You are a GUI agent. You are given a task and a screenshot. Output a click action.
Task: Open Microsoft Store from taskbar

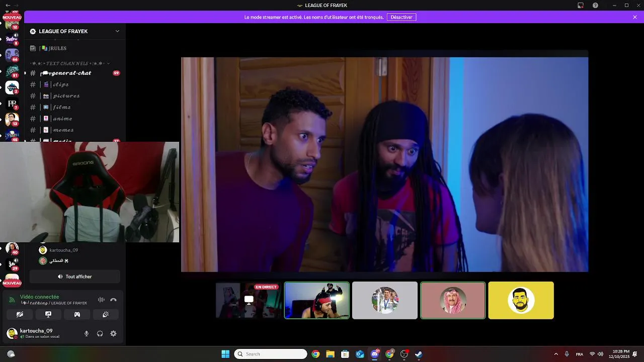(x=345, y=354)
